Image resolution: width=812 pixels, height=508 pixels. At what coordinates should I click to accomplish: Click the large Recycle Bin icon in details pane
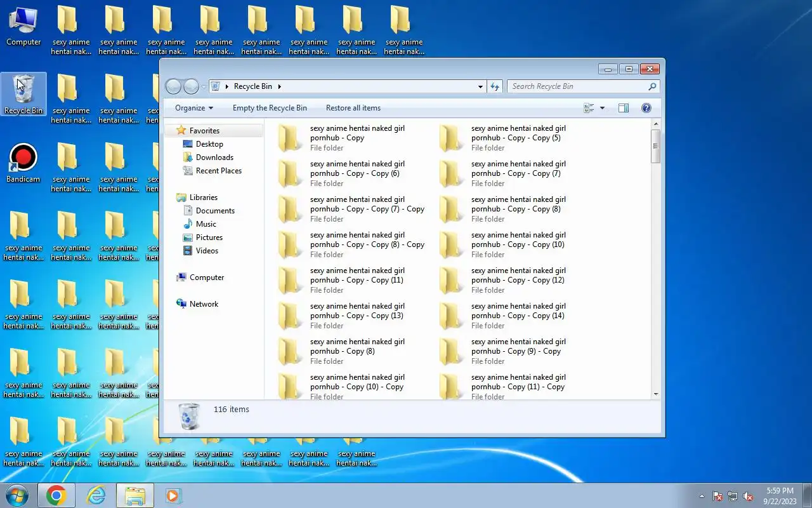coord(189,417)
